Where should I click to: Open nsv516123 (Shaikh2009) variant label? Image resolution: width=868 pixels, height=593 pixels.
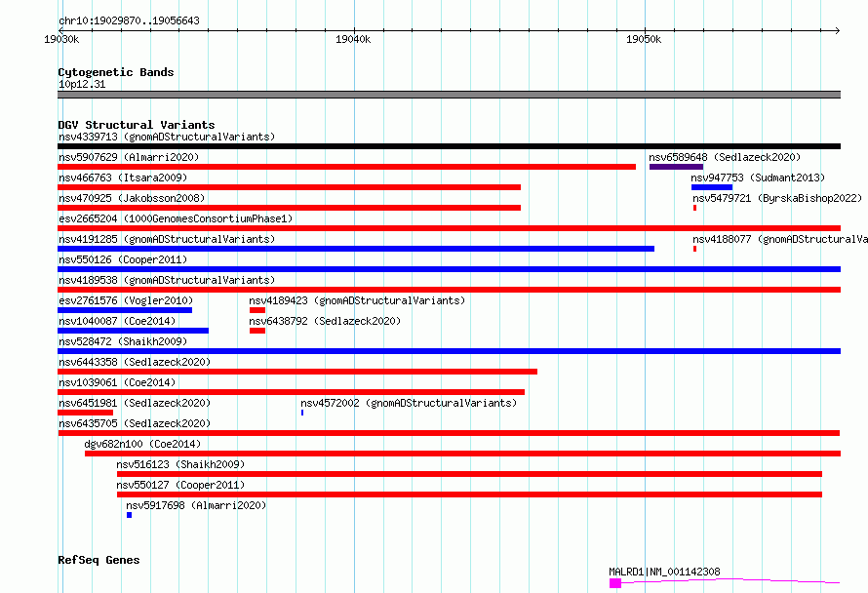click(x=180, y=464)
